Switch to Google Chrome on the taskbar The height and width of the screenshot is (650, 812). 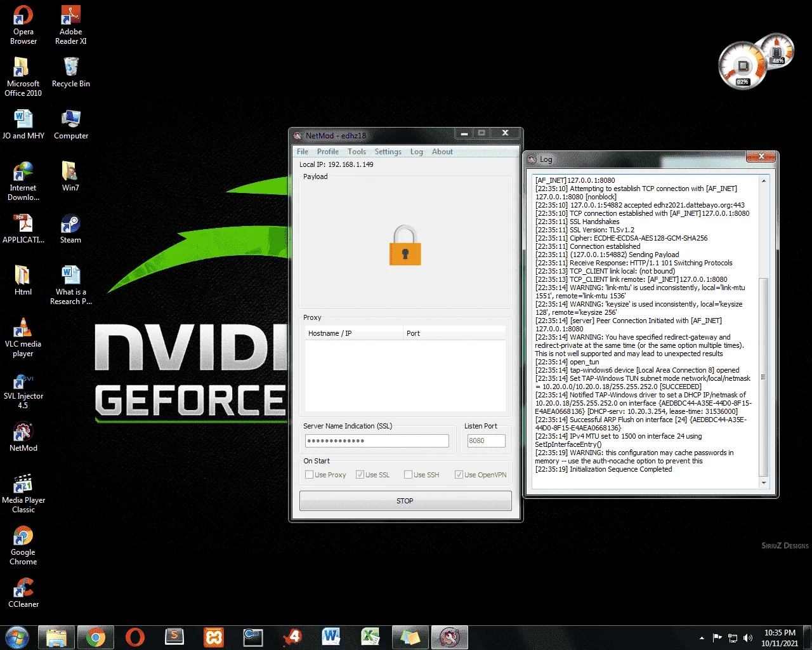(96, 637)
